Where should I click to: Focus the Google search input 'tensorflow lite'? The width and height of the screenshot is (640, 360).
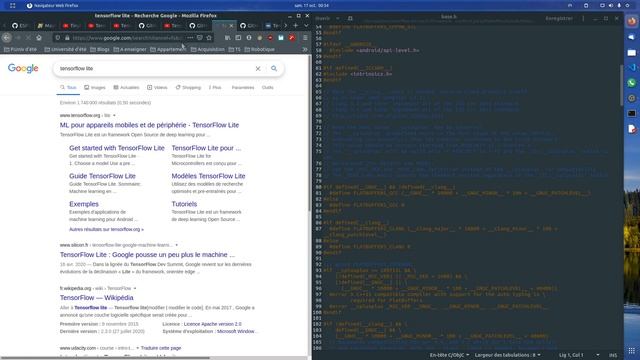pyautogui.click(x=155, y=69)
